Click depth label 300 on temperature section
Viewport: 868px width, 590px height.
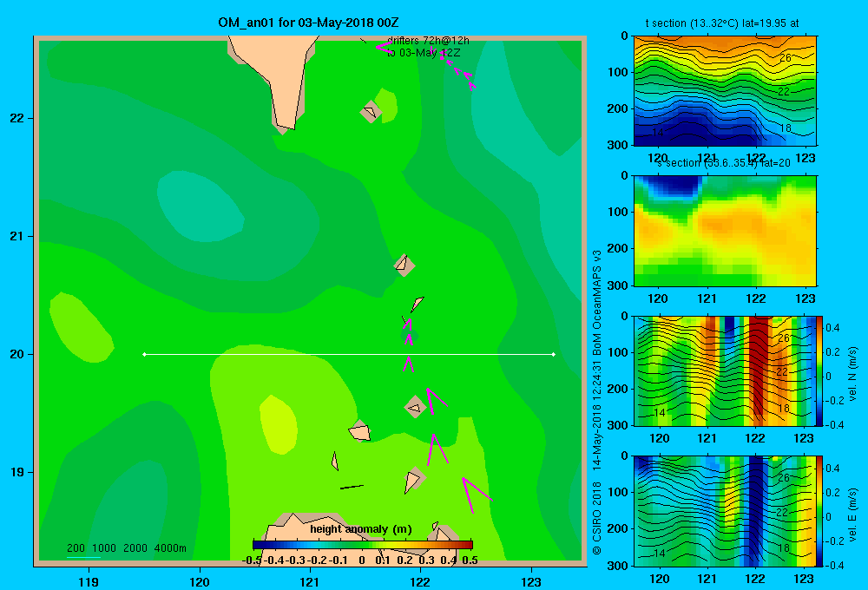pos(618,145)
